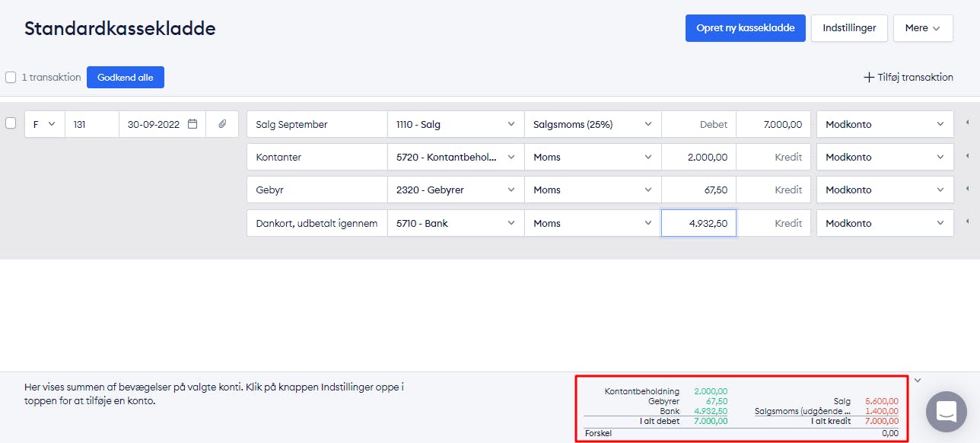Image resolution: width=980 pixels, height=443 pixels.
Task: Click Tilføj transaktion link
Action: point(908,77)
